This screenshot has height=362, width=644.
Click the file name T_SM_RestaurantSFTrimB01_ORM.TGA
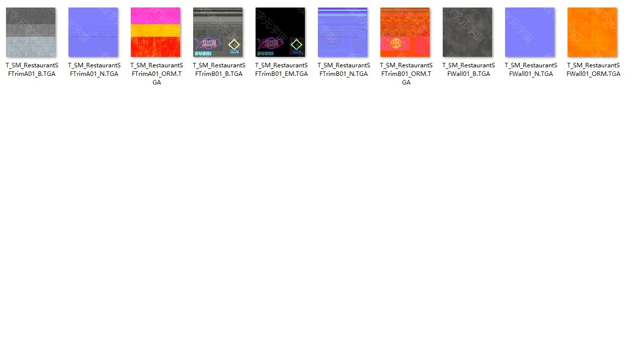point(406,74)
